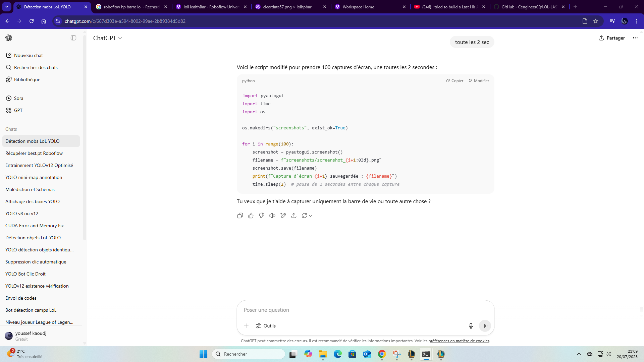Click the microphone dictation icon
This screenshot has height=362, width=644.
pyautogui.click(x=471, y=326)
